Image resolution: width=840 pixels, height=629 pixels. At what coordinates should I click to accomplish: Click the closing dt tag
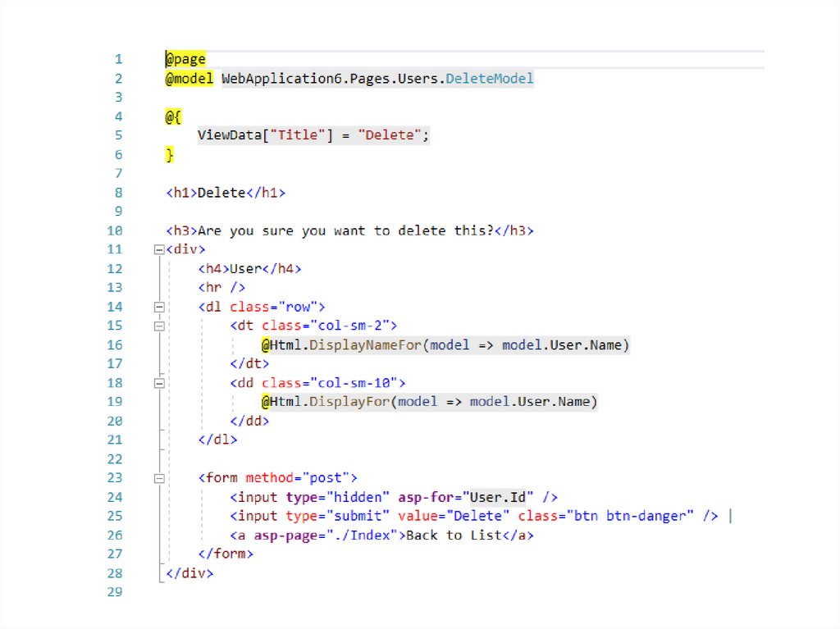249,364
